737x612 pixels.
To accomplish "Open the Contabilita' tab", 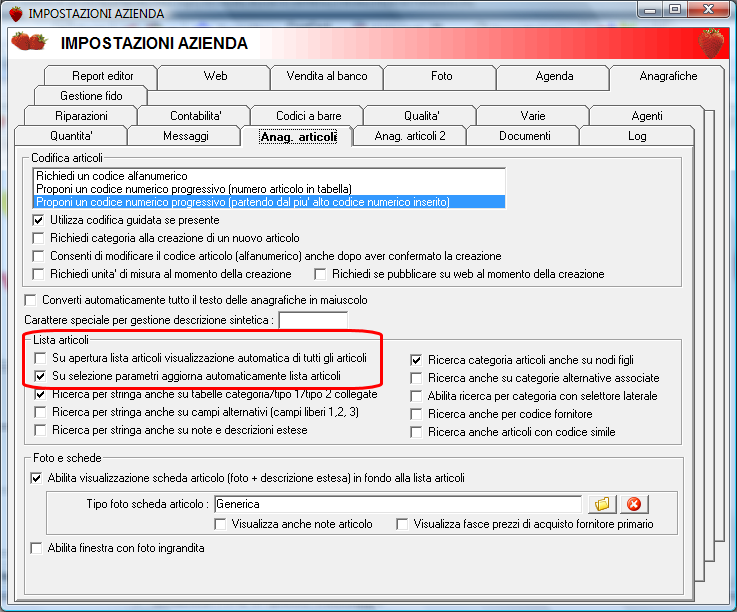I will (x=196, y=116).
